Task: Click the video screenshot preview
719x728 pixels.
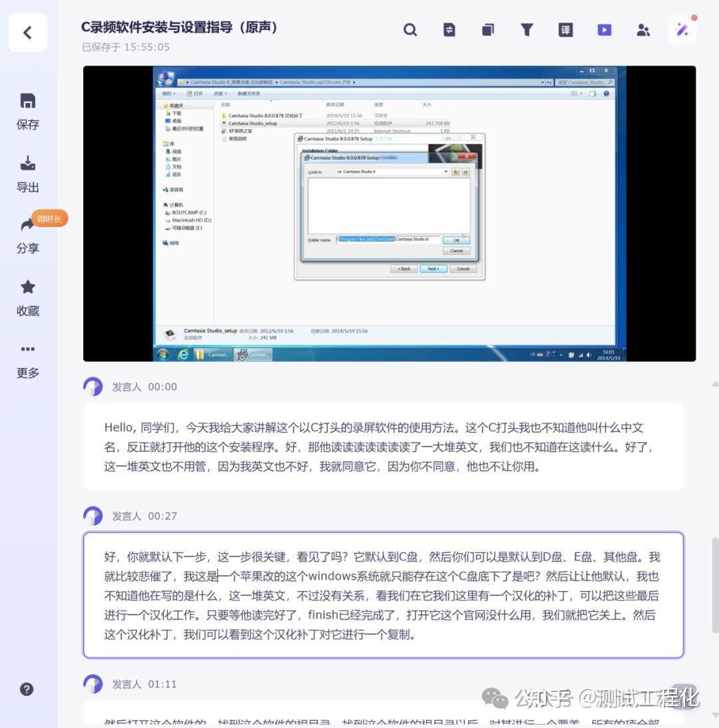Action: click(x=389, y=214)
